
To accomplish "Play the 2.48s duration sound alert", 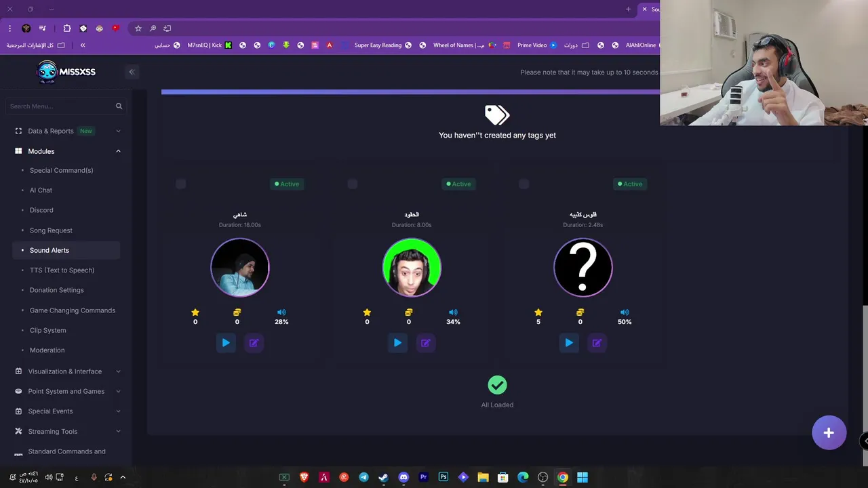I will tap(569, 343).
